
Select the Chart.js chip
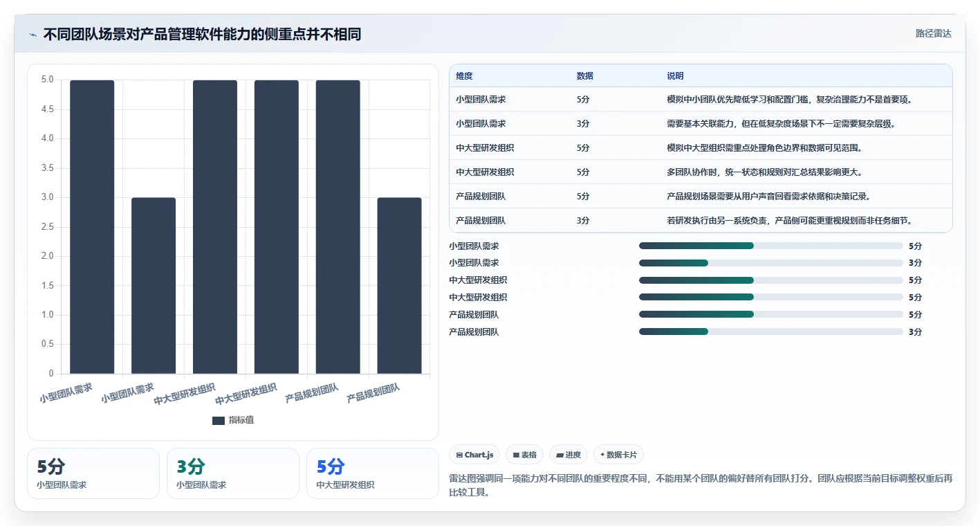coord(475,455)
